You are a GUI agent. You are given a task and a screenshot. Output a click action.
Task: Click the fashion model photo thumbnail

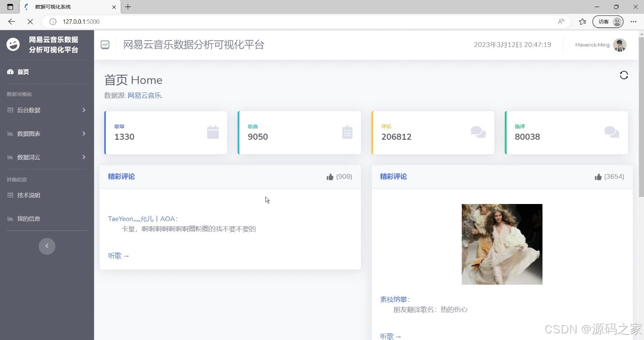[x=502, y=244]
